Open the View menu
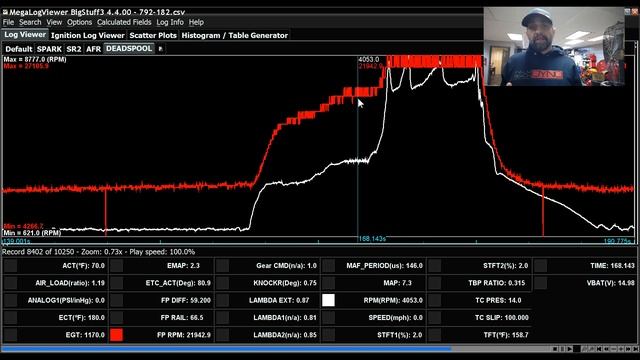The height and width of the screenshot is (360, 640). [54, 22]
